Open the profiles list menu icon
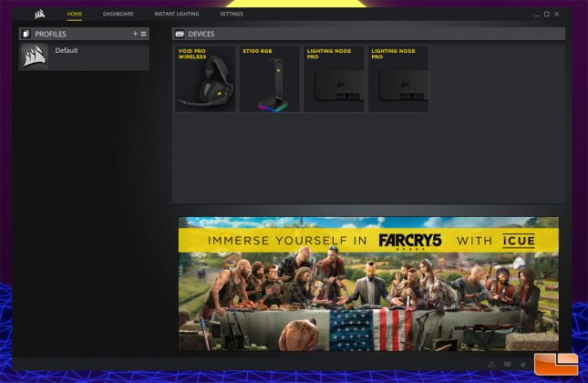The image size is (588, 383). click(x=143, y=34)
